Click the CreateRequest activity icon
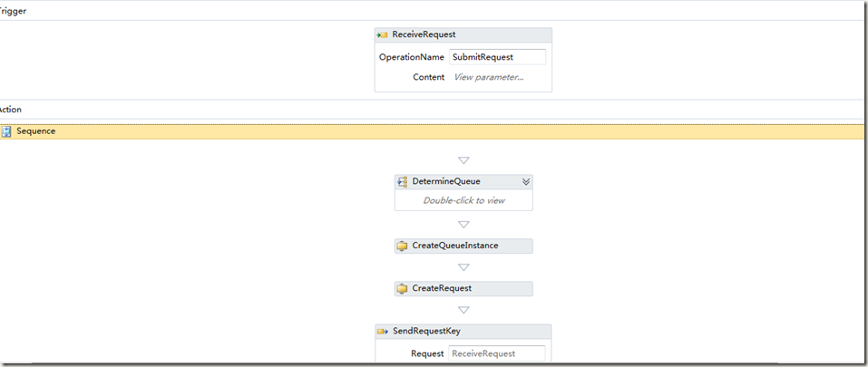The height and width of the screenshot is (367, 868). [x=403, y=288]
